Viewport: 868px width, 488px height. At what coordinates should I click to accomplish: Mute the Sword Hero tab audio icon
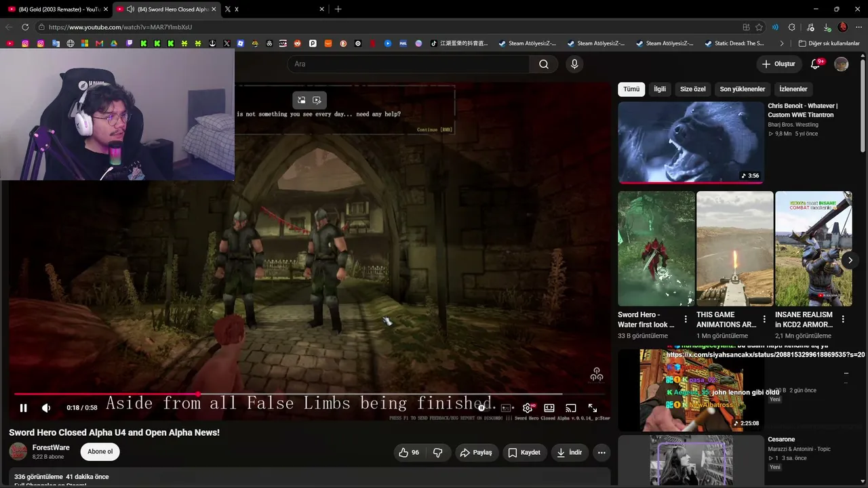coord(130,9)
